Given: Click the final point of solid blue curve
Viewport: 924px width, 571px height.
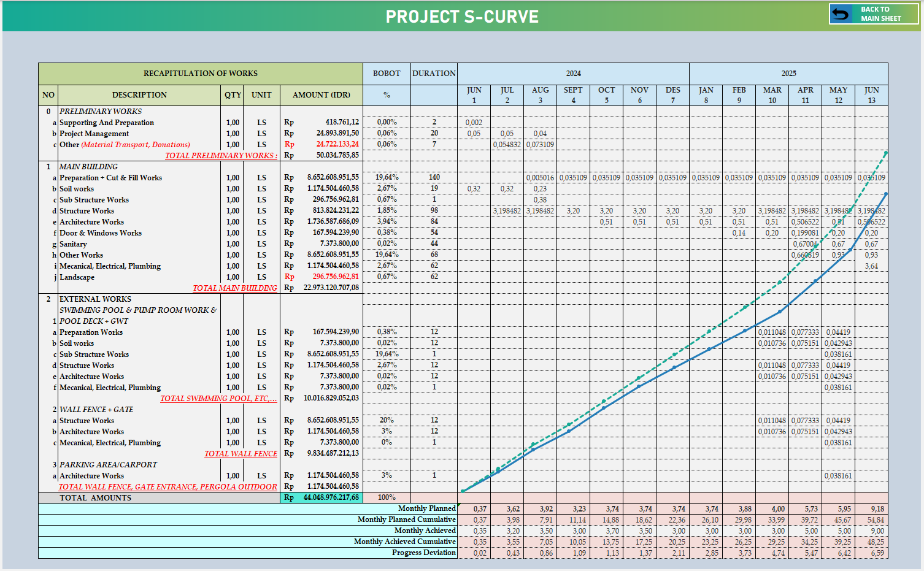Looking at the screenshot, I should [886, 194].
